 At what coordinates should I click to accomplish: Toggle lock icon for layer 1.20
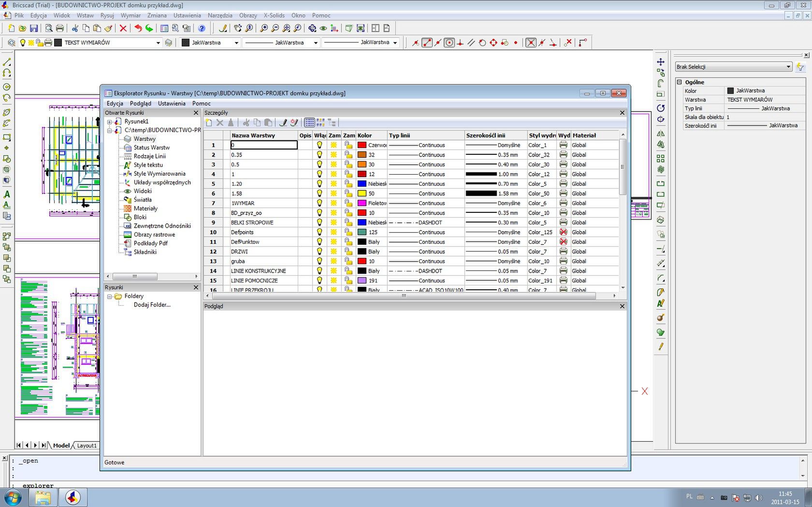(348, 184)
